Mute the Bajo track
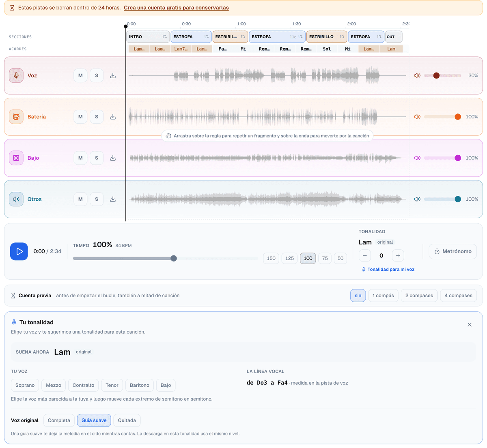 tap(80, 158)
